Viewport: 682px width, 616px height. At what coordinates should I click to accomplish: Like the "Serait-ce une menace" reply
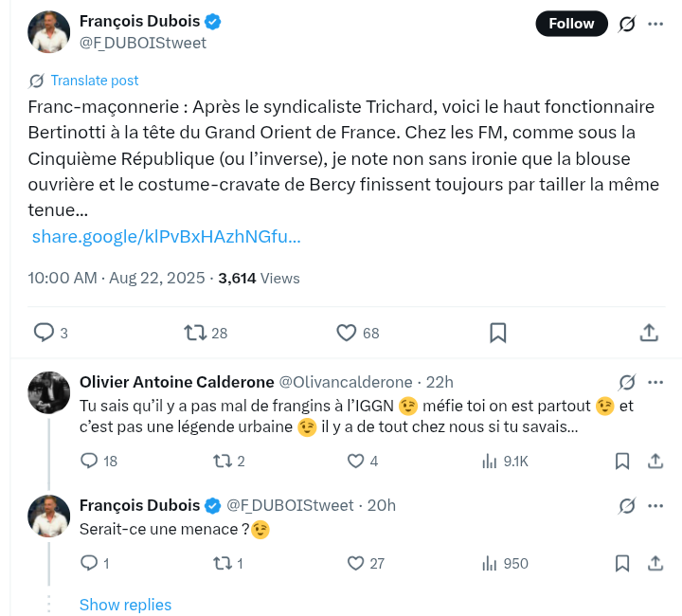[356, 563]
